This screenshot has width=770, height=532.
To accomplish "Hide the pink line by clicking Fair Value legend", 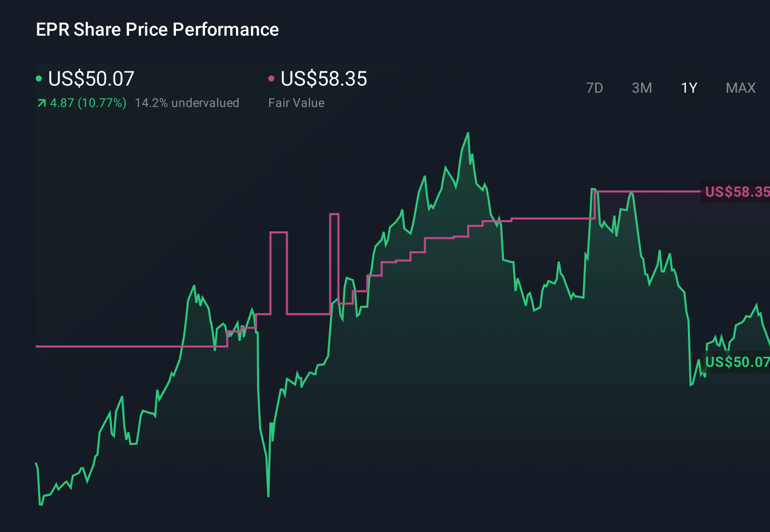I will [296, 102].
